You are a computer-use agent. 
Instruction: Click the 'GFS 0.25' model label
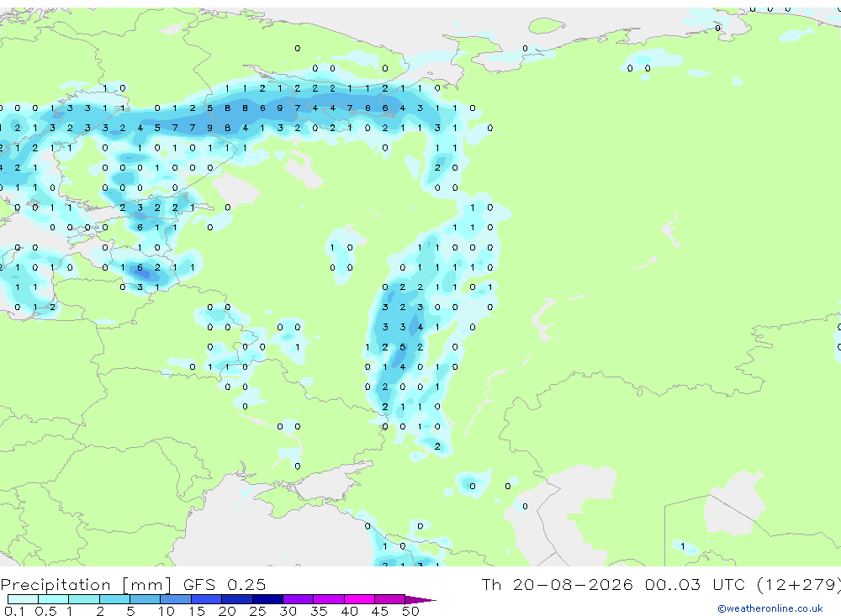click(225, 584)
